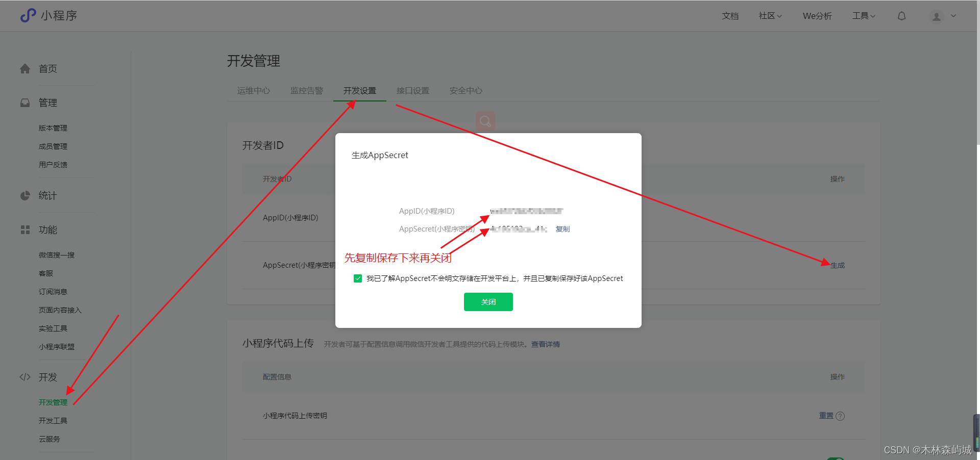Copy the AppSecret using 复制

click(562, 228)
